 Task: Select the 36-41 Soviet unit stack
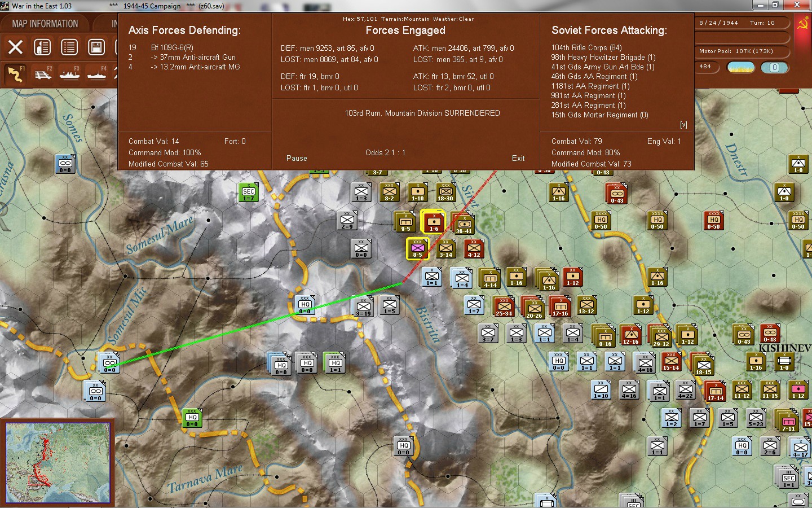(x=464, y=224)
